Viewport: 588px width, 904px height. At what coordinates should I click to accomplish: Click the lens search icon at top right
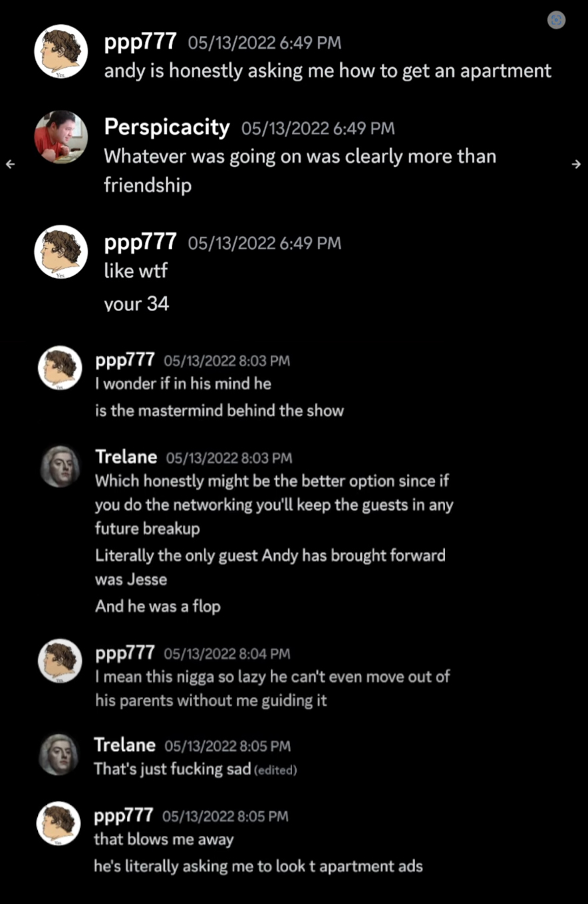click(556, 21)
